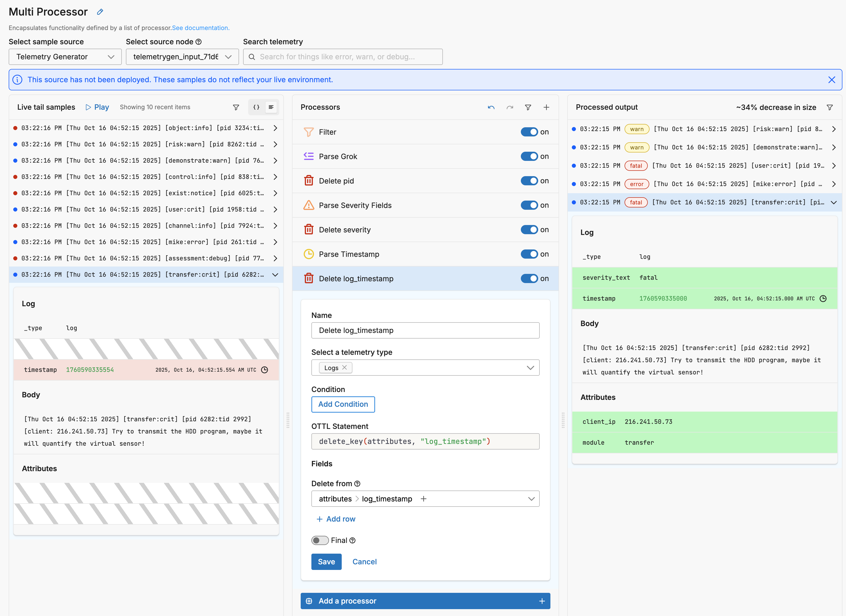Click plus icon in Processors header
This screenshot has width=846, height=616.
click(546, 107)
